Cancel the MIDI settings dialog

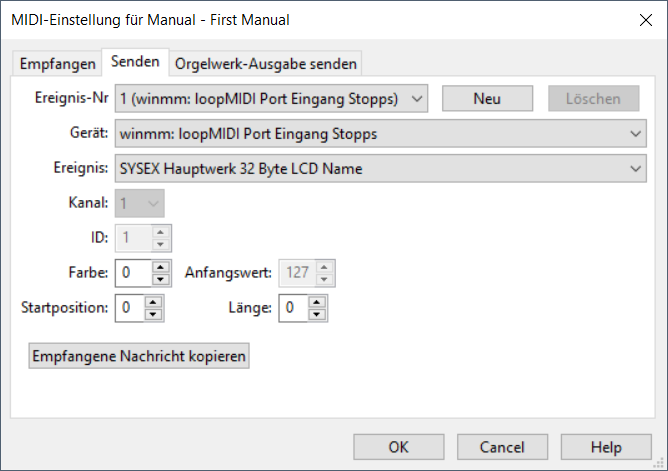point(502,446)
